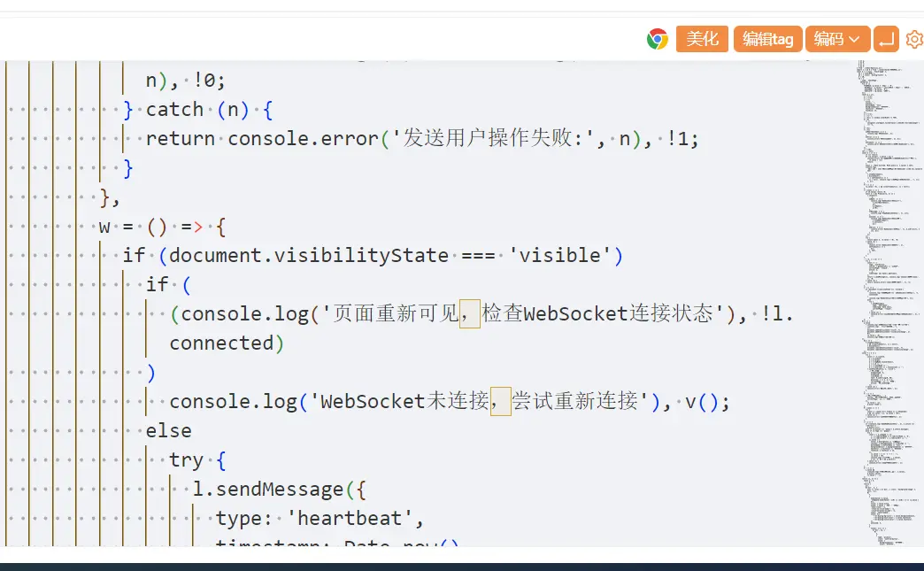The image size is (924, 571).
Task: Click the 'visible' string literal
Action: click(x=561, y=256)
